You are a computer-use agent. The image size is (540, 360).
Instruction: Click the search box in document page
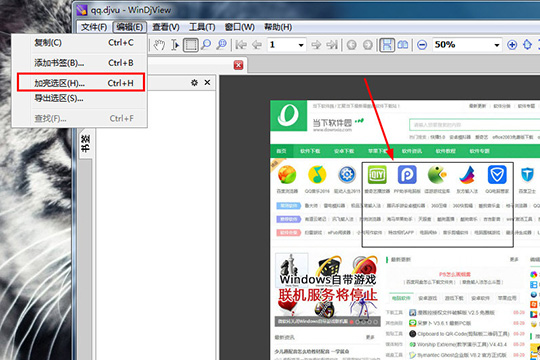[x=475, y=125]
